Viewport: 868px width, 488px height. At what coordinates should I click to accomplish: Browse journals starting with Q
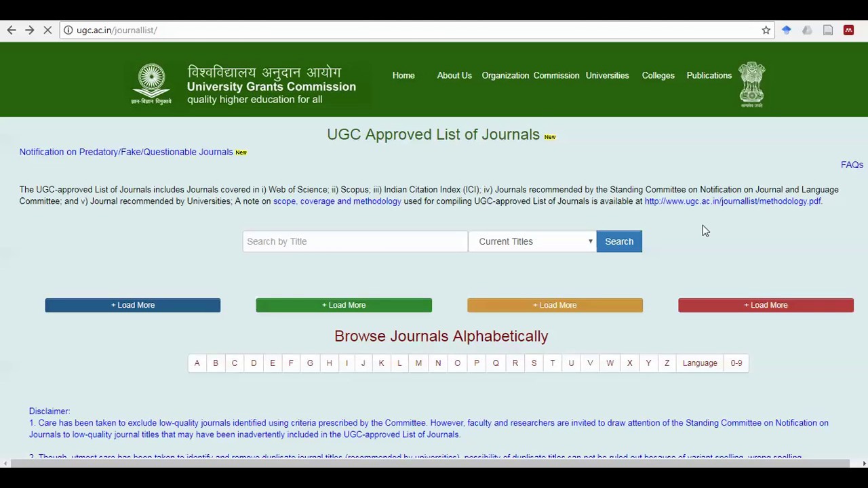[x=496, y=363]
